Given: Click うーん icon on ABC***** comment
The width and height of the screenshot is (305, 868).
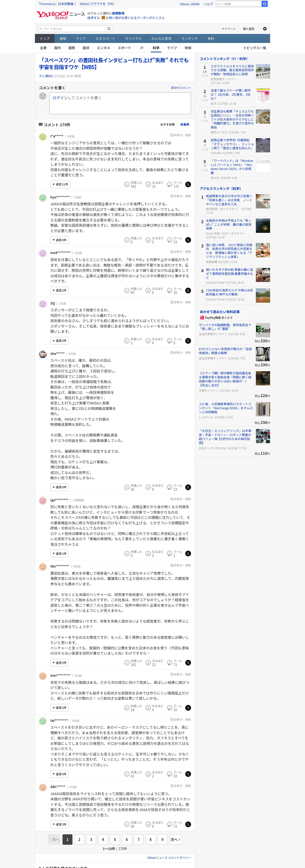Looking at the screenshot, I should click(170, 824).
